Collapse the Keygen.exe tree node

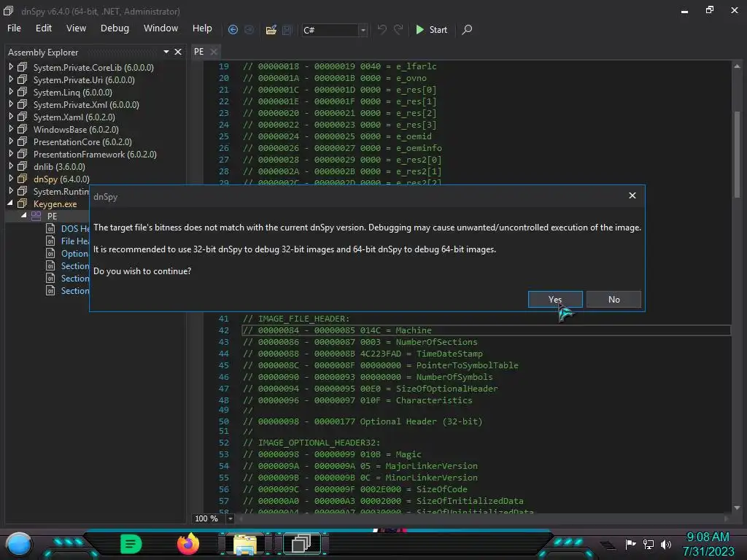[x=10, y=203]
